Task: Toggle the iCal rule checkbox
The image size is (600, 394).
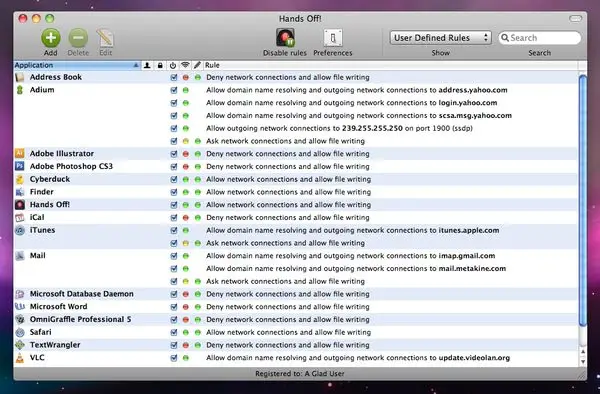Action: point(174,217)
